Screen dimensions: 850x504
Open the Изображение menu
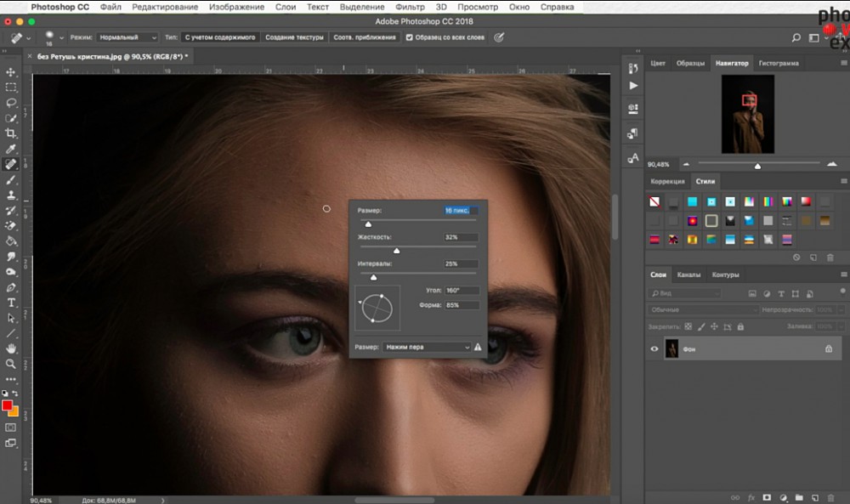236,7
